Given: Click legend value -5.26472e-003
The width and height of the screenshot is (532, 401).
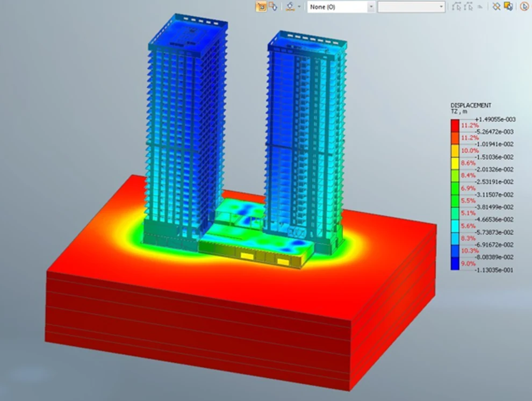Looking at the screenshot, I should (494, 132).
